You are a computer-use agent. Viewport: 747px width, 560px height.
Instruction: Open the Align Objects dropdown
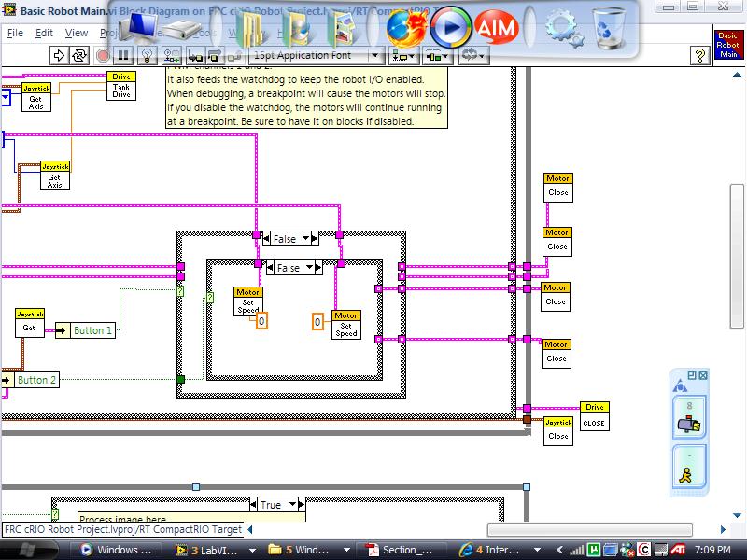(x=403, y=56)
